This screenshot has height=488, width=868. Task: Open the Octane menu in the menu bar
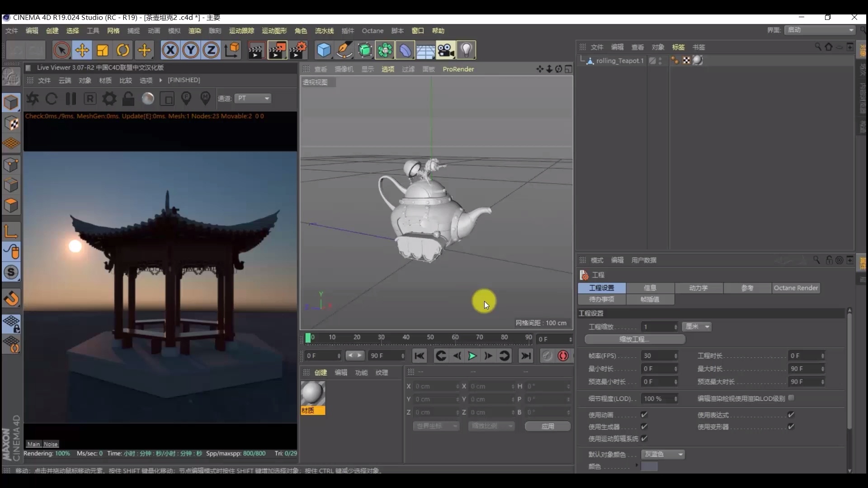(x=372, y=31)
